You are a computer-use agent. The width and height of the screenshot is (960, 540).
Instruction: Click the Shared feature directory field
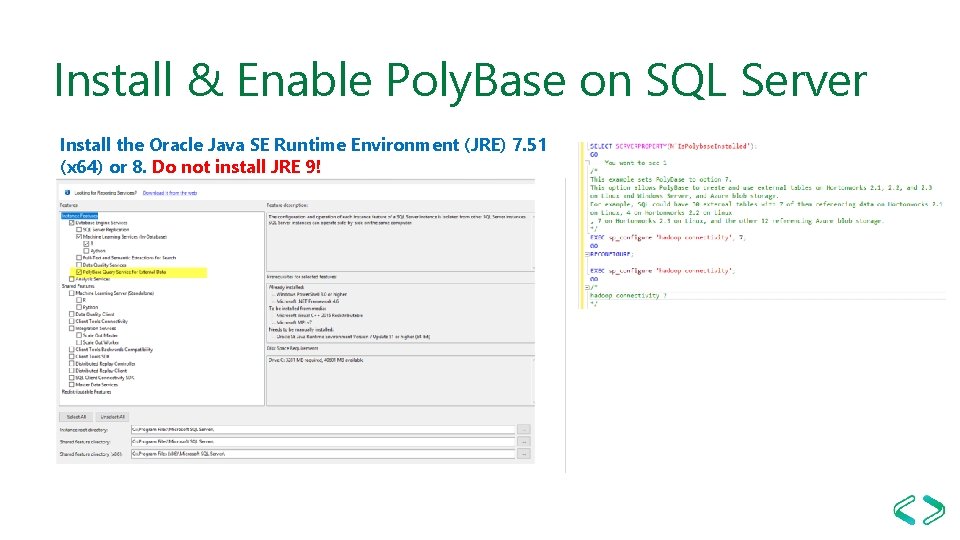[323, 441]
